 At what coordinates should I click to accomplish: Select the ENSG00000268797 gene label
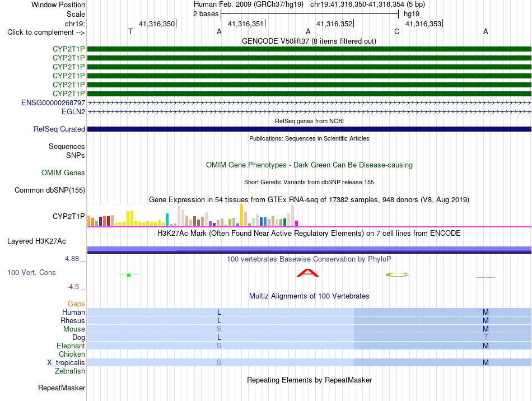[x=53, y=103]
